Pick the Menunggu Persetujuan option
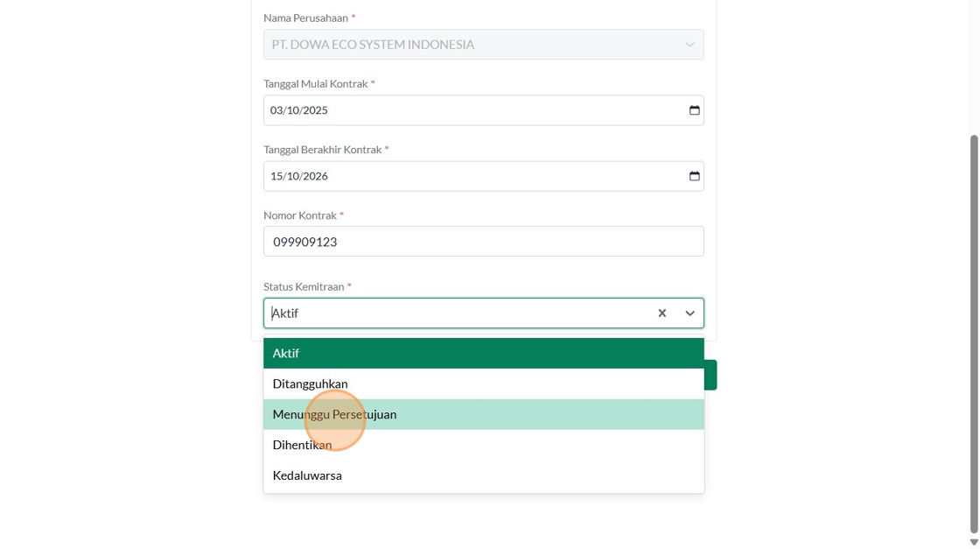Viewport: 980px width, 549px height. [x=483, y=415]
